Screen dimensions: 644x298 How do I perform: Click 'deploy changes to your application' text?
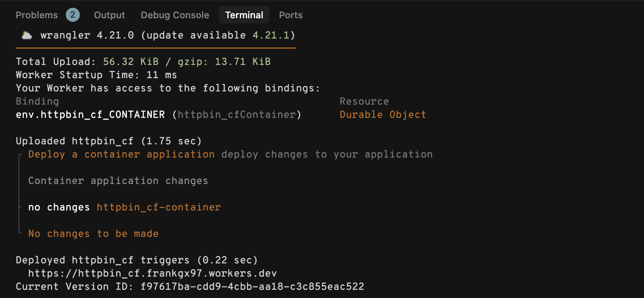pyautogui.click(x=327, y=154)
